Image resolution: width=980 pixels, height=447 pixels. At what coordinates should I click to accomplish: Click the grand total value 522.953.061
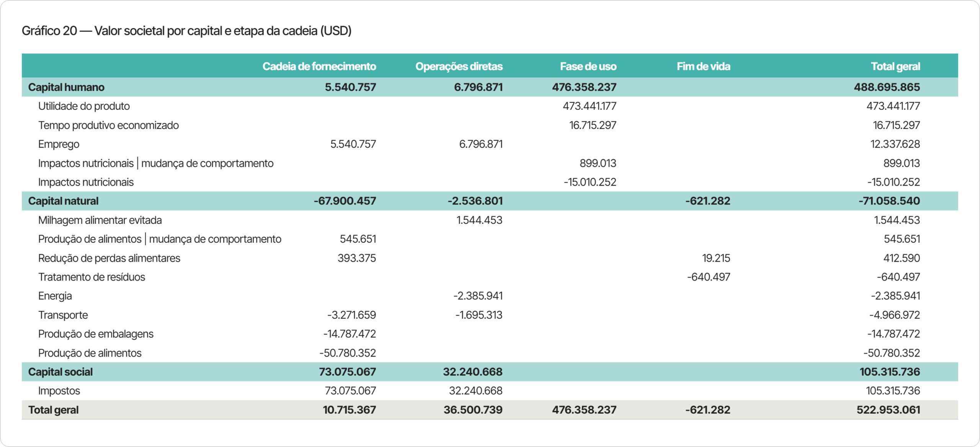coord(888,410)
